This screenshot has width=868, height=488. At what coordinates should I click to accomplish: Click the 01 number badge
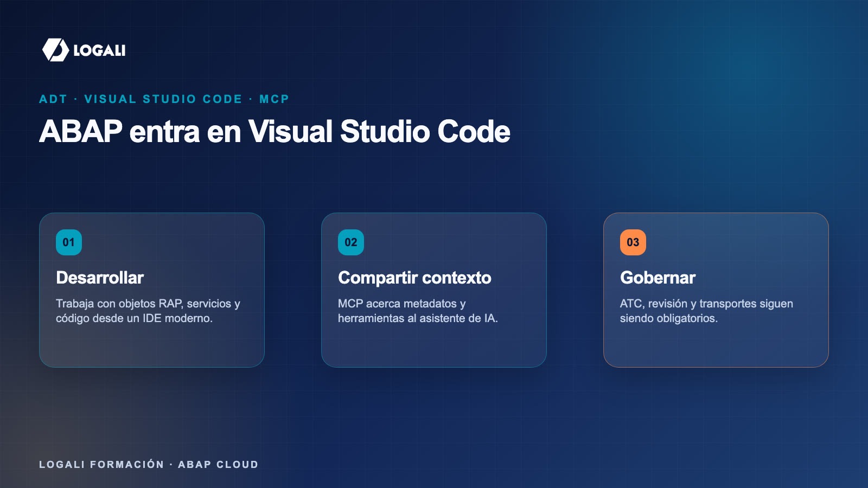tap(69, 242)
